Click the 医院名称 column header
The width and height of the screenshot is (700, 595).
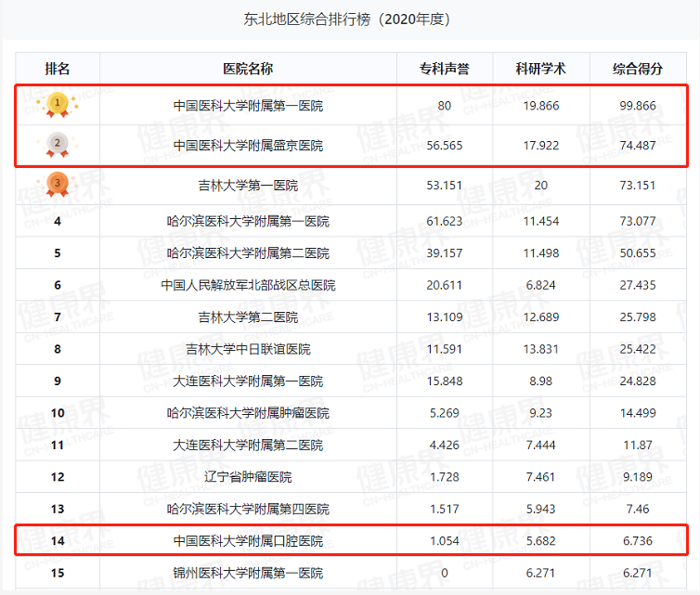(x=248, y=69)
